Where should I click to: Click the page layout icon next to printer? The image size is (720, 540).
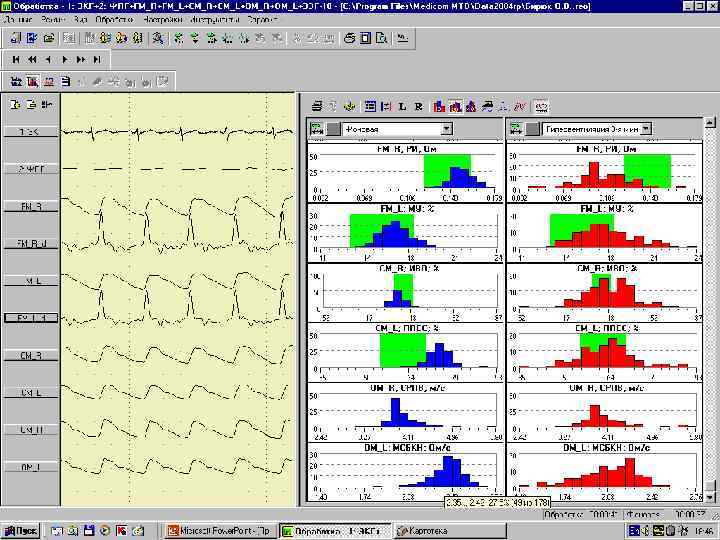click(x=366, y=38)
